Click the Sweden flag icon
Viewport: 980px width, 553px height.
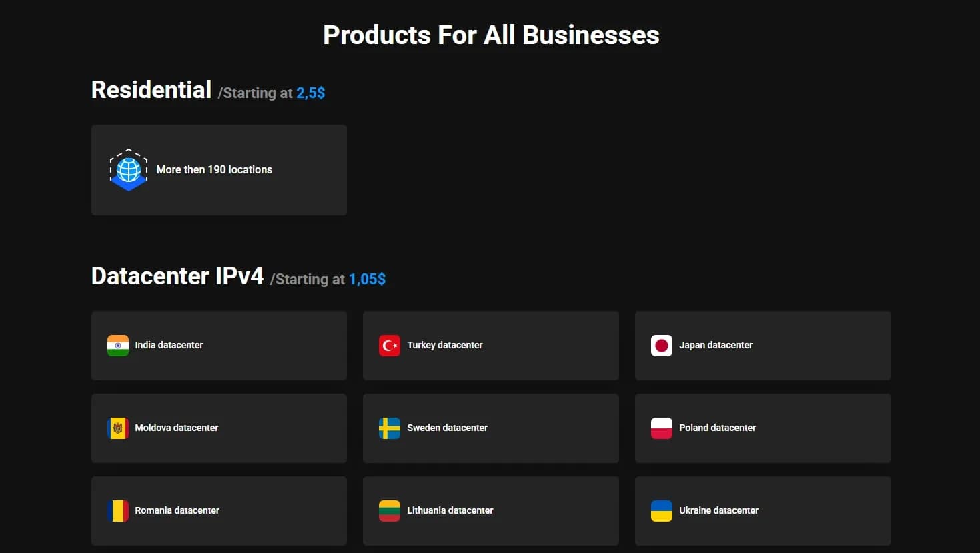390,428
